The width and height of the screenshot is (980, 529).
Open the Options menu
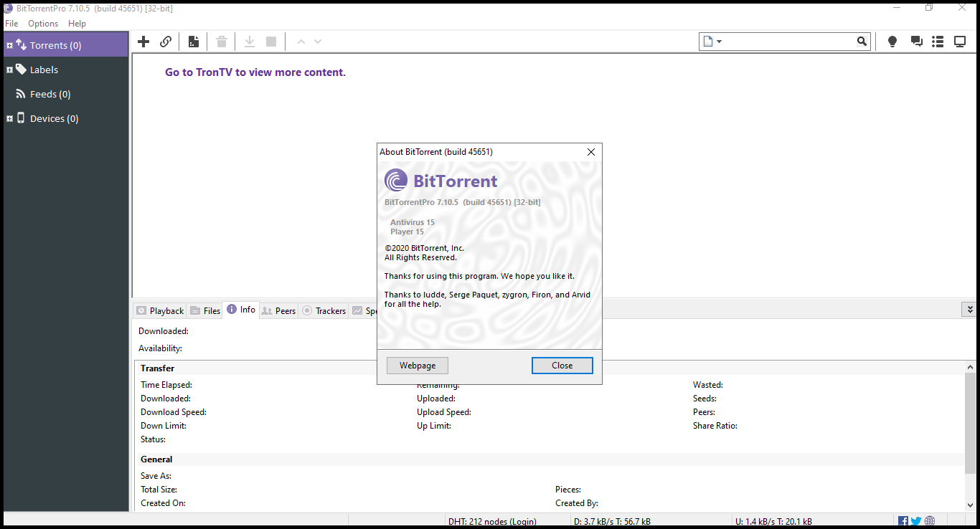(x=43, y=24)
